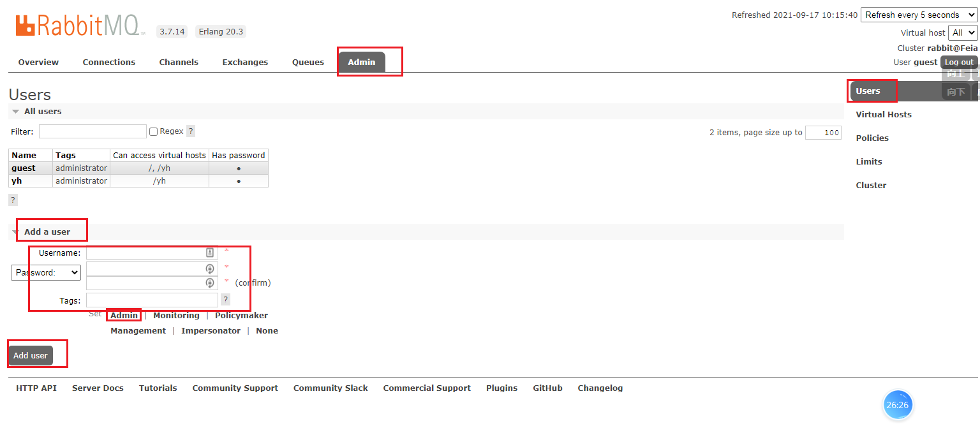The width and height of the screenshot is (980, 426).
Task: Click the key icon in confirm password field
Action: tap(209, 283)
